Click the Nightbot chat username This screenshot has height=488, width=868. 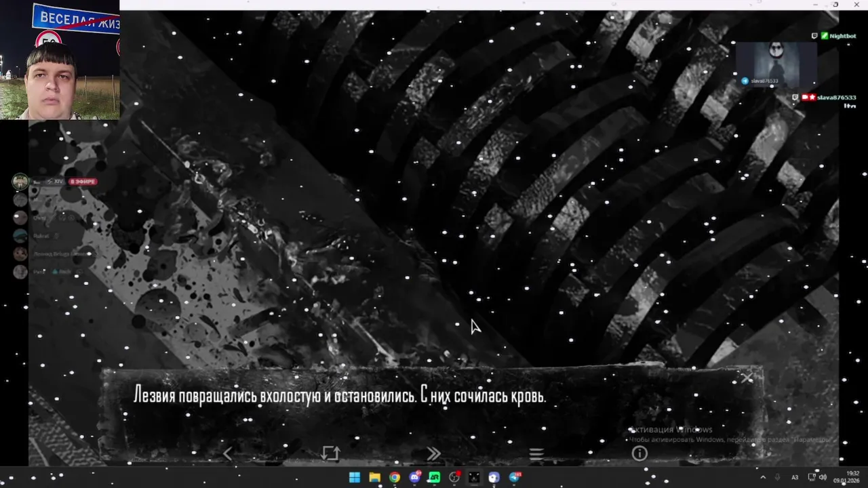[843, 36]
